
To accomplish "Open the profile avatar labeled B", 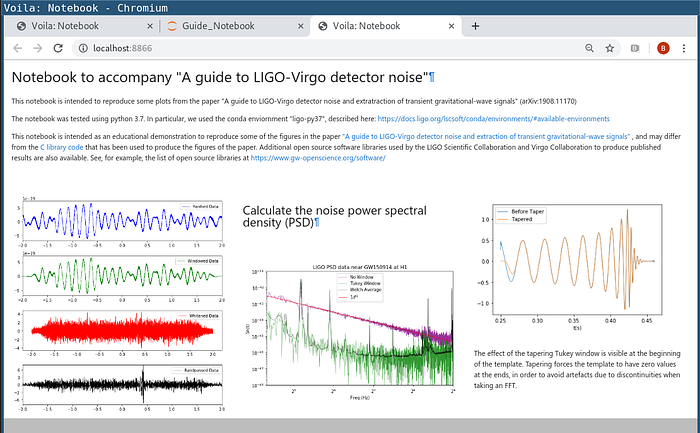I will click(663, 48).
